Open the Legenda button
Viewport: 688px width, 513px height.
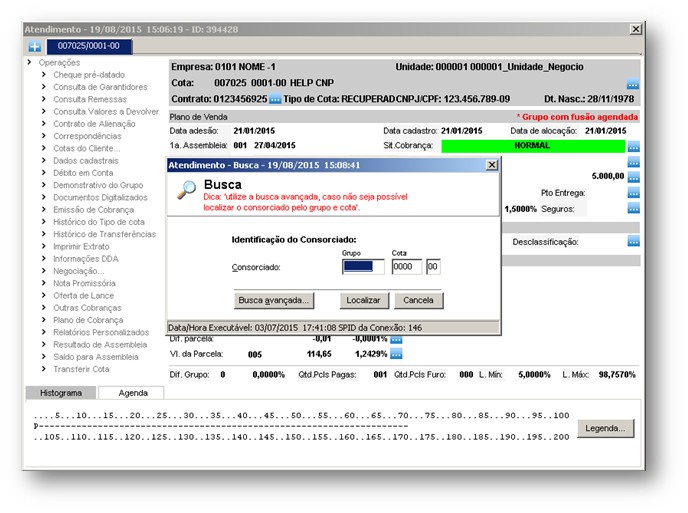coord(606,428)
